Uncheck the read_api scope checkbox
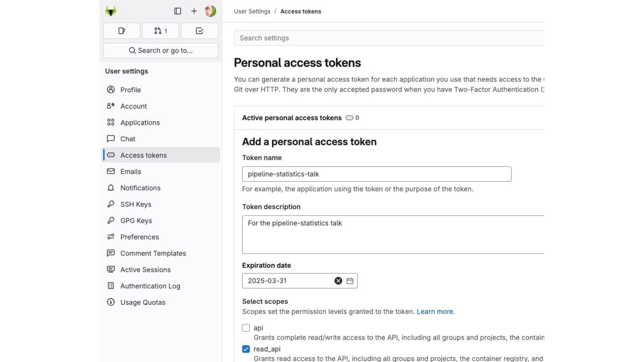The image size is (644, 362). click(x=246, y=349)
